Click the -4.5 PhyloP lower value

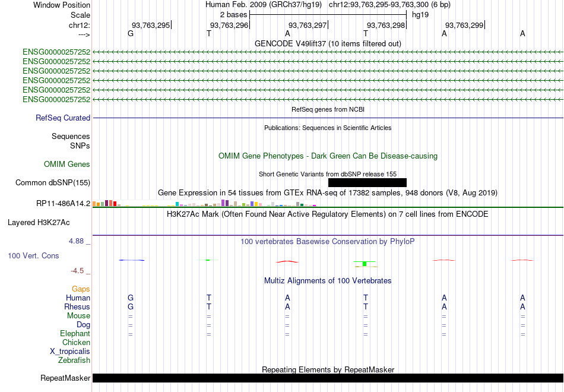77,271
